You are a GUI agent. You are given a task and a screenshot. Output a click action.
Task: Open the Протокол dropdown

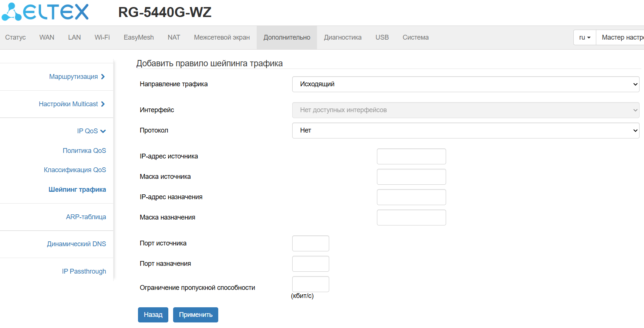pyautogui.click(x=465, y=130)
